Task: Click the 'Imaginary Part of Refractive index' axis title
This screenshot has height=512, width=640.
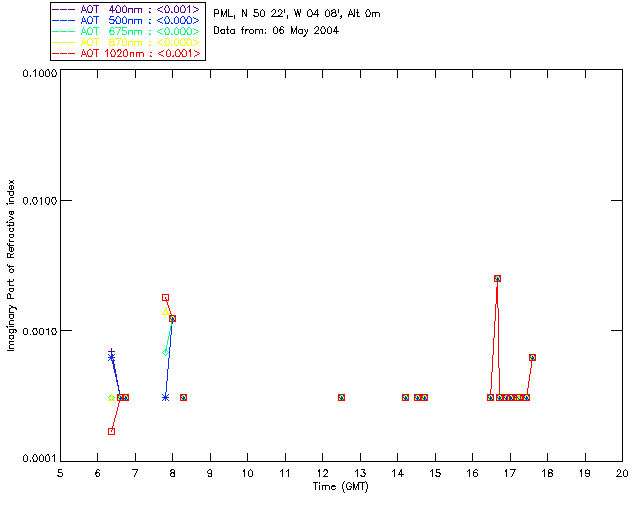Action: pyautogui.click(x=11, y=265)
